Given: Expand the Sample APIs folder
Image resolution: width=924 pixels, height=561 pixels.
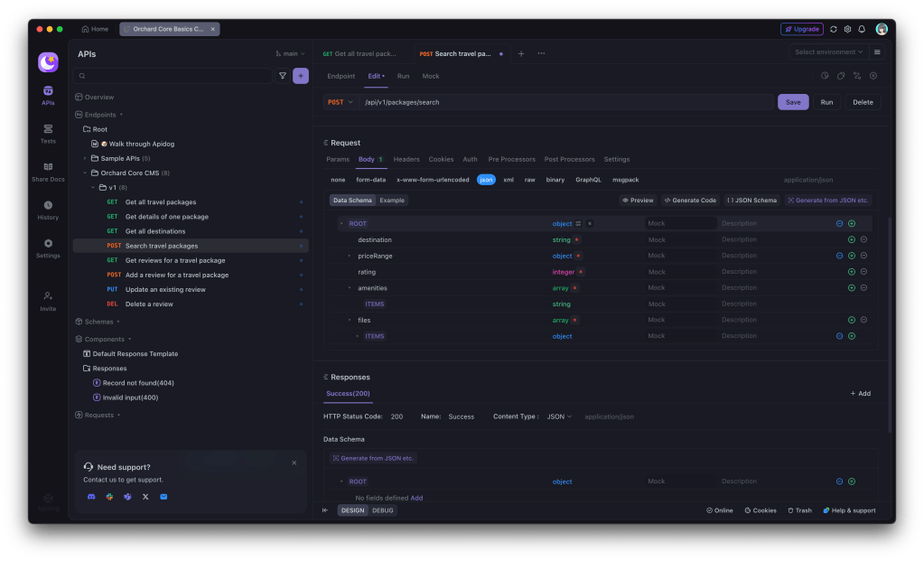Looking at the screenshot, I should pyautogui.click(x=84, y=158).
